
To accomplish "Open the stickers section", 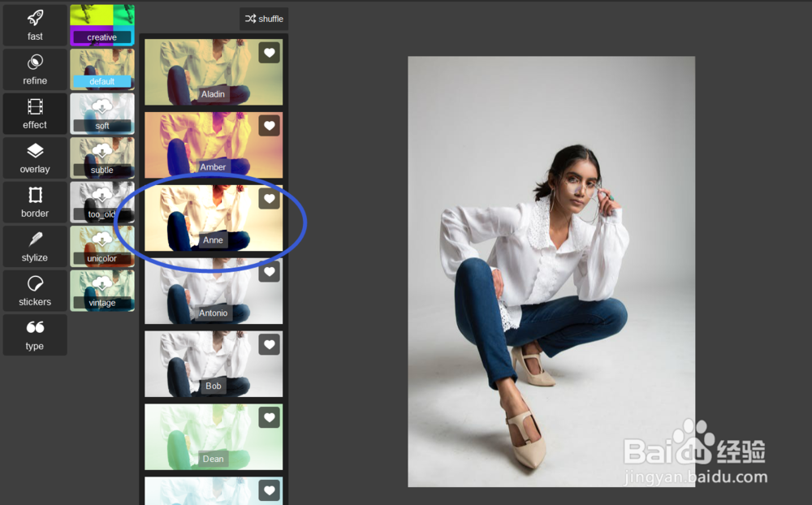I will [x=35, y=291].
